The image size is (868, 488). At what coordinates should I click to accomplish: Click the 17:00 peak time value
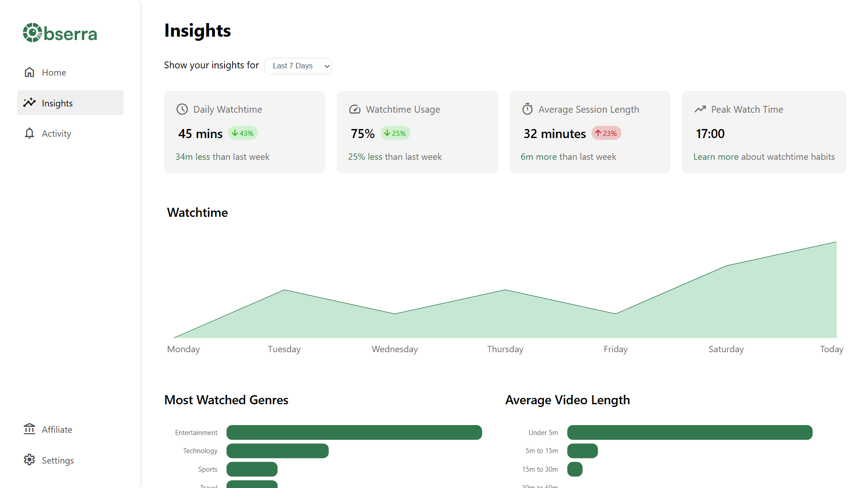[710, 134]
